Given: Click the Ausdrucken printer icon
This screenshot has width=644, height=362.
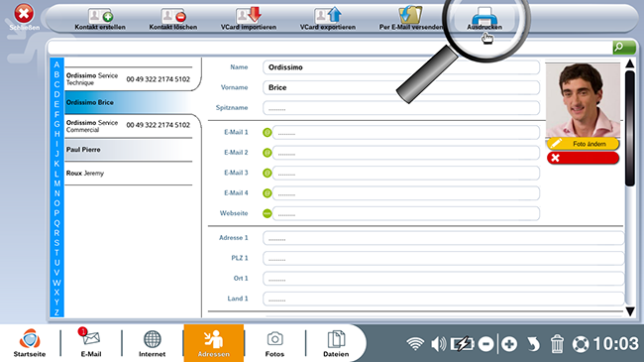Looking at the screenshot, I should click(484, 16).
